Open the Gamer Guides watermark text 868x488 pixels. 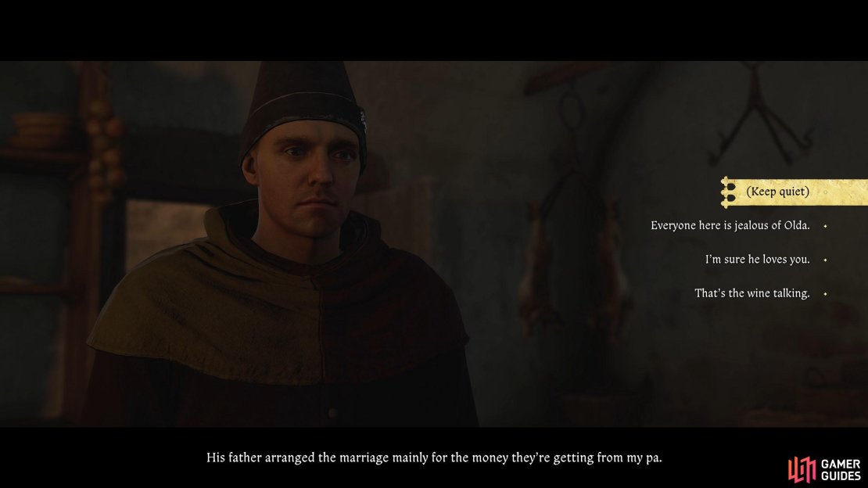(841, 470)
